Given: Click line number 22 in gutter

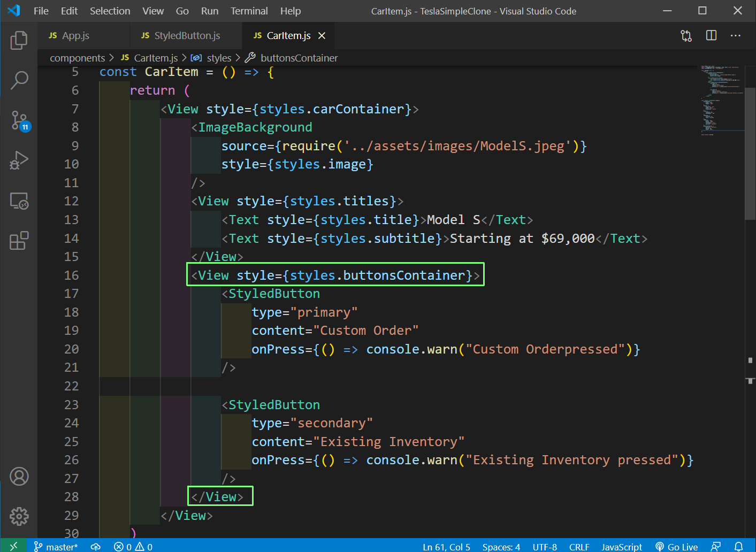Looking at the screenshot, I should (x=71, y=386).
